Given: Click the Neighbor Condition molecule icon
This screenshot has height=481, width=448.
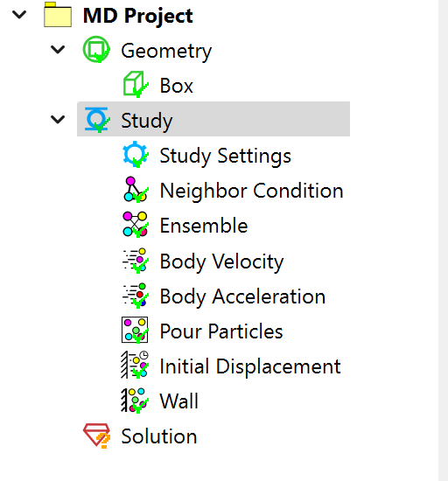Looking at the screenshot, I should click(x=136, y=189).
